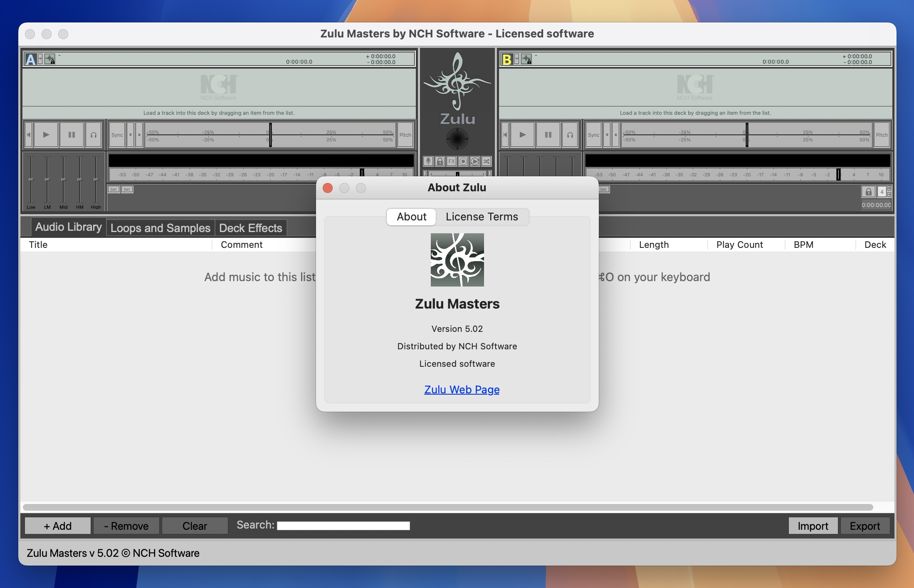Click the crossfader handle in center panel
The height and width of the screenshot is (588, 914).
click(x=457, y=174)
